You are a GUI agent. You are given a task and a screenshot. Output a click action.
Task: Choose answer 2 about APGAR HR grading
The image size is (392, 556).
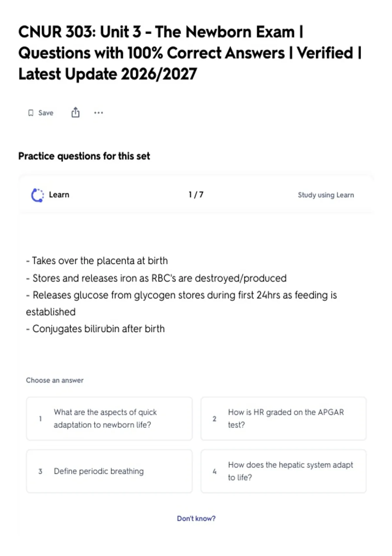(x=284, y=419)
